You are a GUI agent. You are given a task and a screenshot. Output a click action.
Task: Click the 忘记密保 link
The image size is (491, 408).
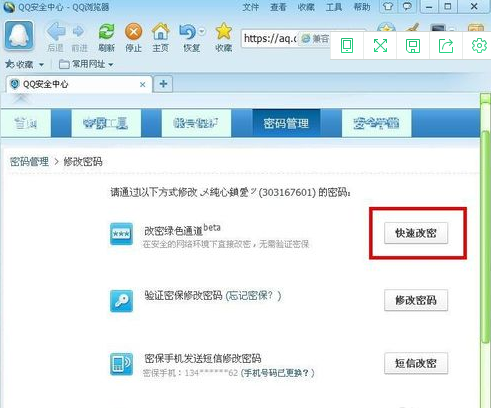pyautogui.click(x=253, y=295)
